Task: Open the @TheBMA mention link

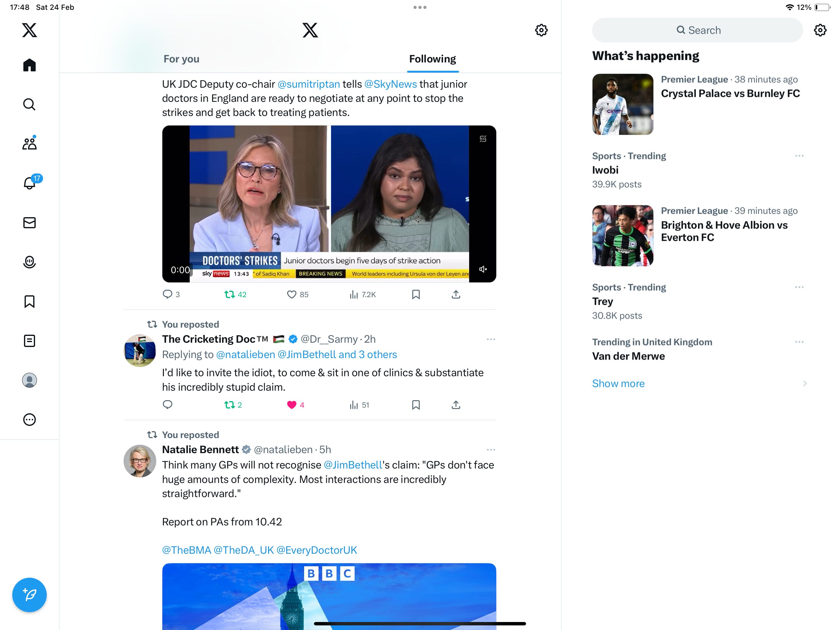Action: pyautogui.click(x=186, y=550)
